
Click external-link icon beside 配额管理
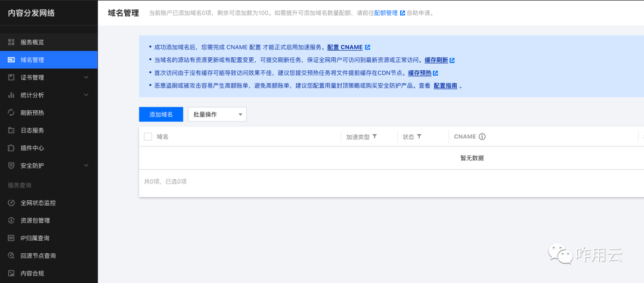[x=402, y=13]
